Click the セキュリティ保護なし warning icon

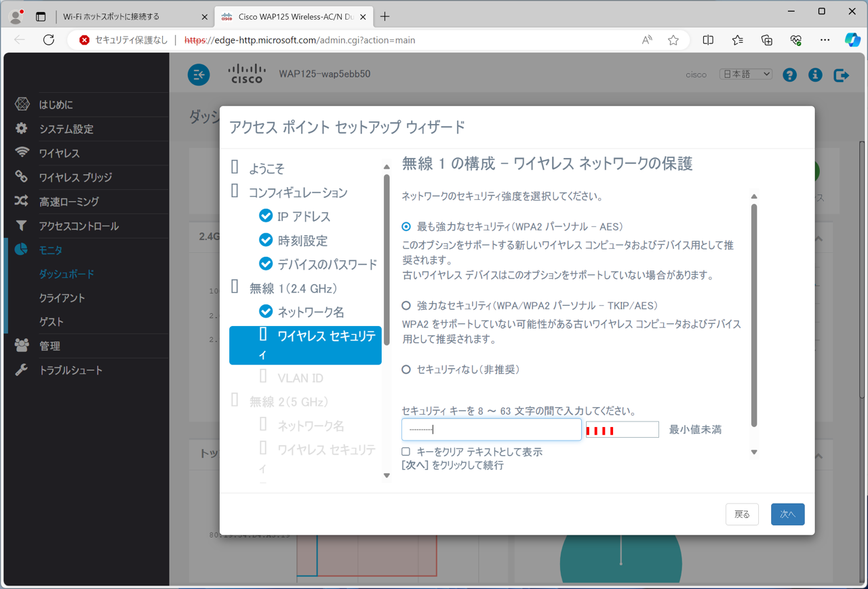click(84, 40)
